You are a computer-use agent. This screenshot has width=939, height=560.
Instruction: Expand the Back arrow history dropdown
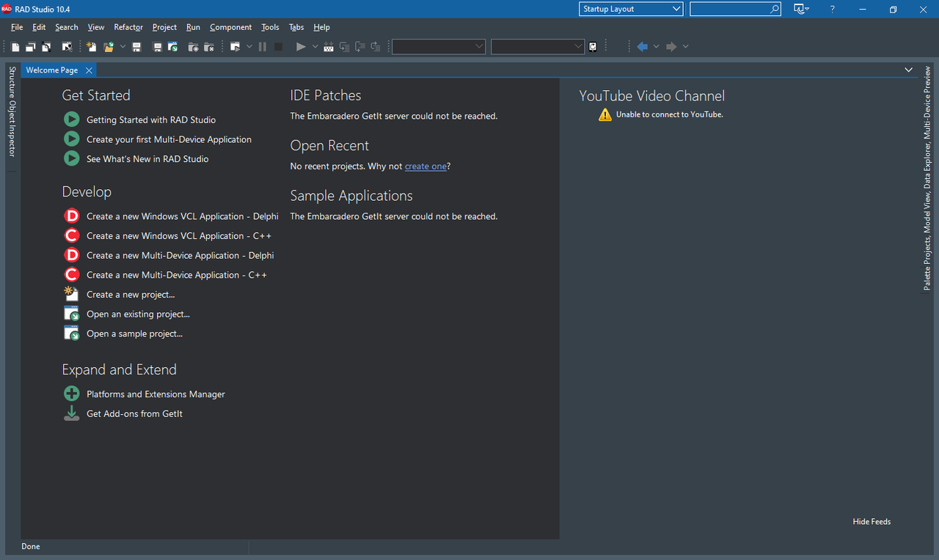pos(657,47)
